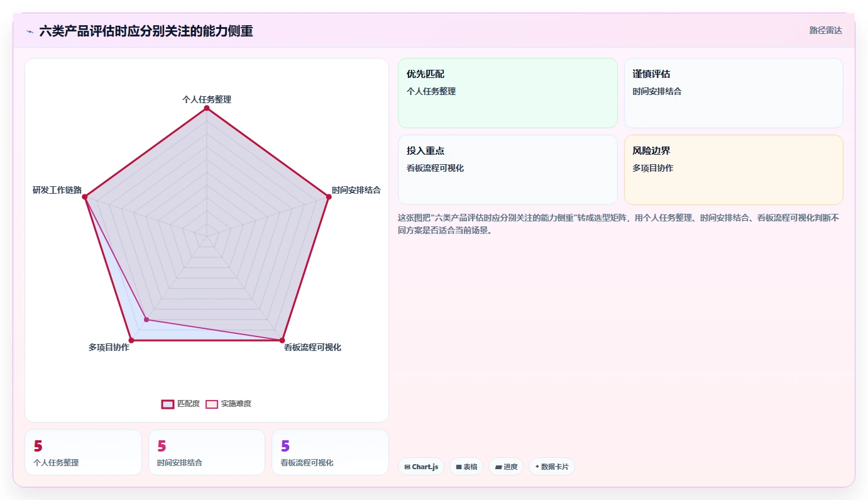Click the stat card showing 5 个人任务整理
Viewport: 868px width, 500px height.
click(x=83, y=452)
